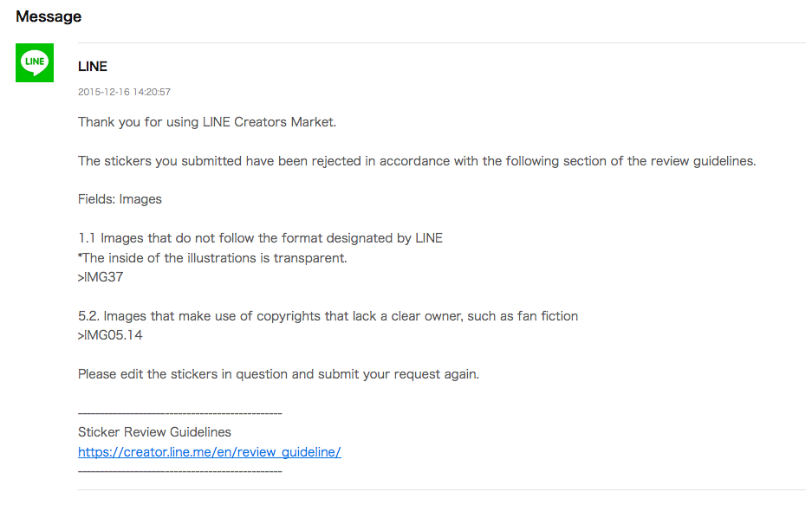Click the '>IMG05.14' image reference
The height and width of the screenshot is (505, 812).
click(x=110, y=335)
